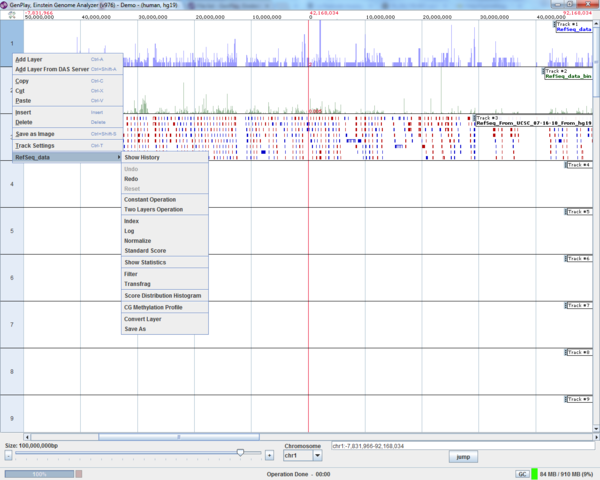The image size is (600, 480).
Task: Click Show Statistics in the submenu
Action: (x=145, y=262)
